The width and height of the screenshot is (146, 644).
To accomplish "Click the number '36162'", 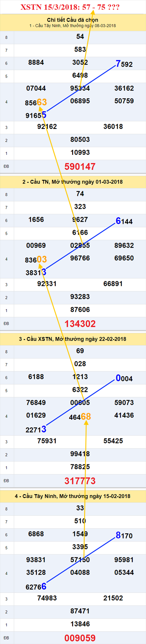I will [124, 88].
